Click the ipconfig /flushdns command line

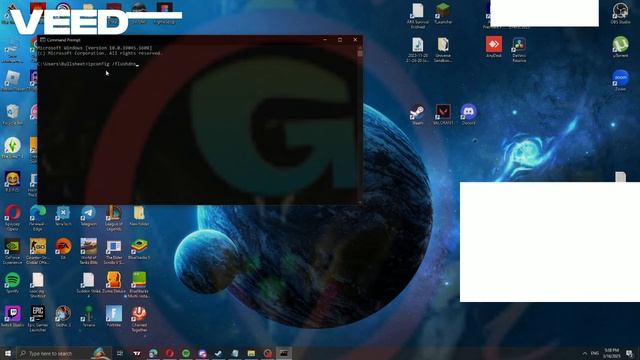point(88,64)
